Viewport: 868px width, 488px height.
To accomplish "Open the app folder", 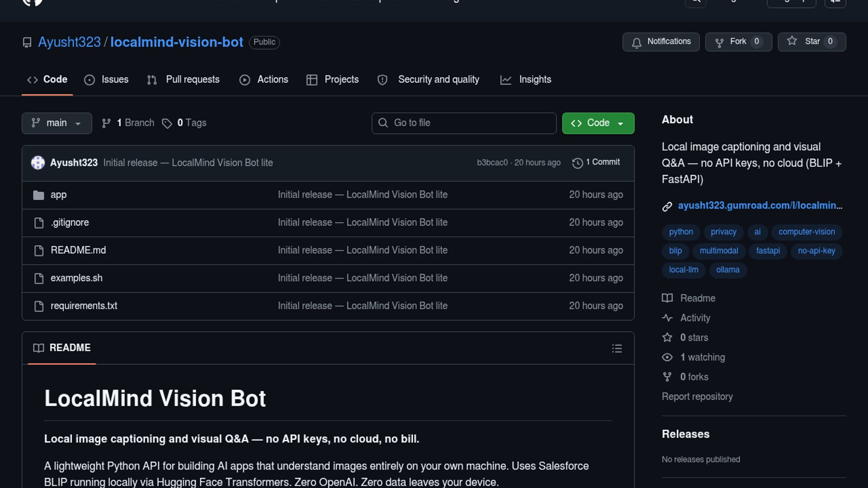I will 58,195.
